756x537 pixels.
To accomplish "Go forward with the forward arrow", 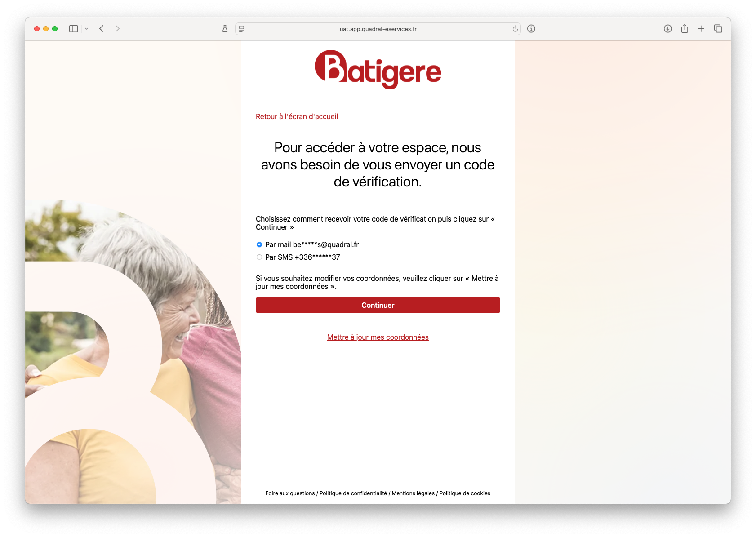I will [x=117, y=29].
